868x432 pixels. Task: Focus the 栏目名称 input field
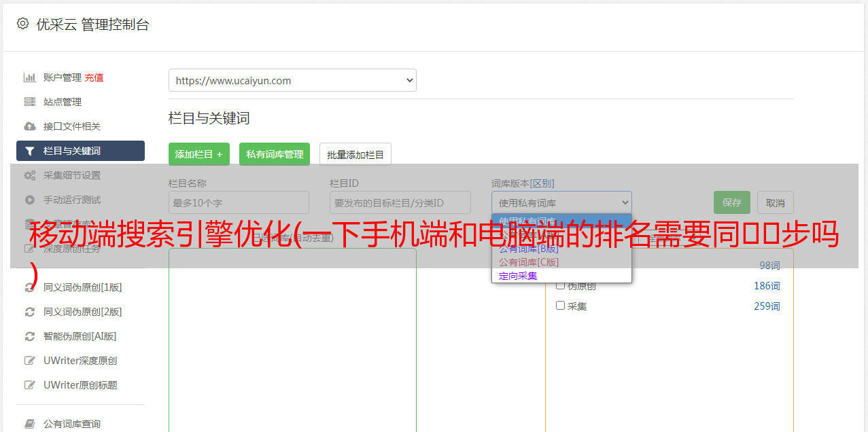(239, 202)
